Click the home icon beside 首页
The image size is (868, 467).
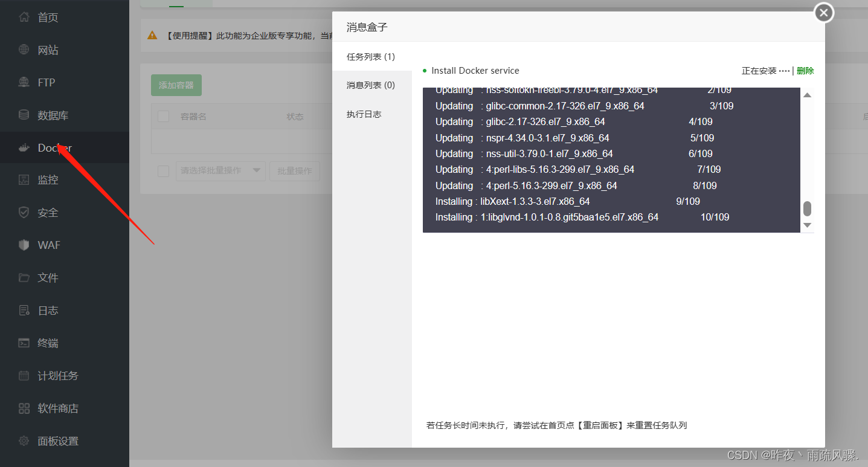[x=24, y=18]
